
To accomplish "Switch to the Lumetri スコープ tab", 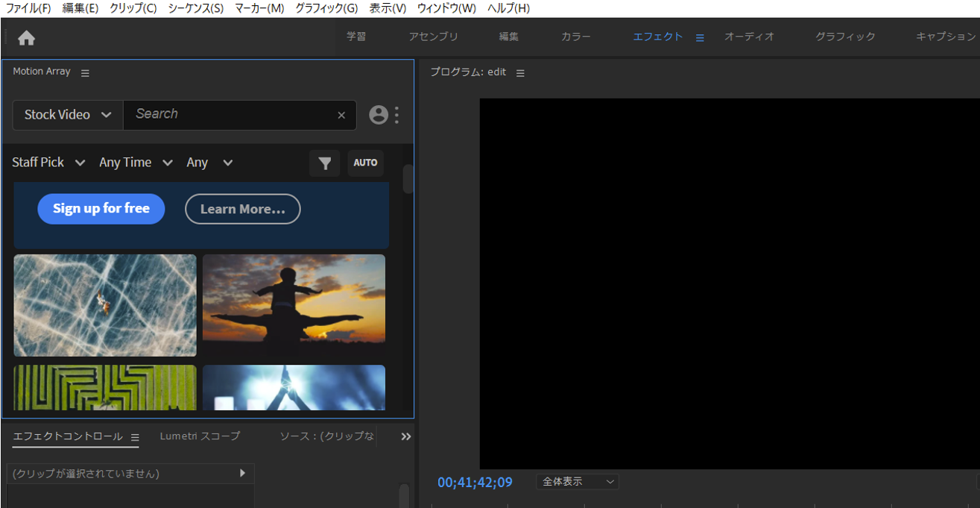I will point(200,436).
